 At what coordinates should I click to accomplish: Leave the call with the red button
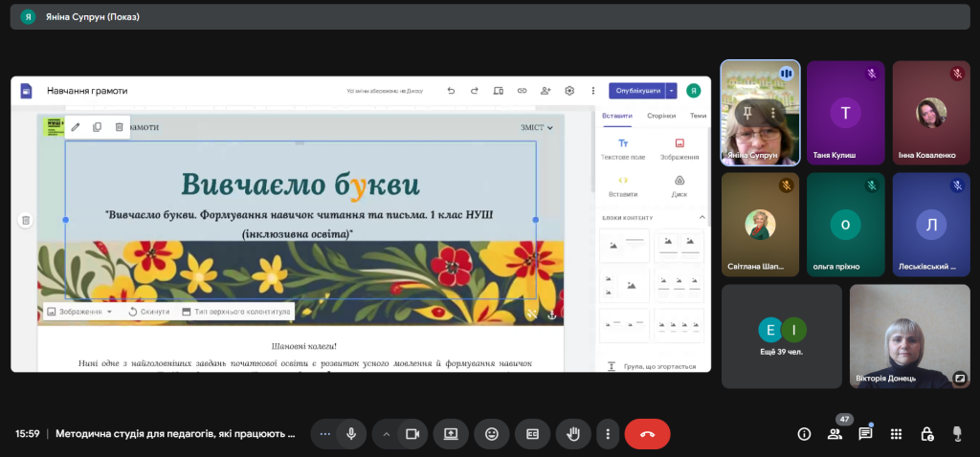click(647, 433)
